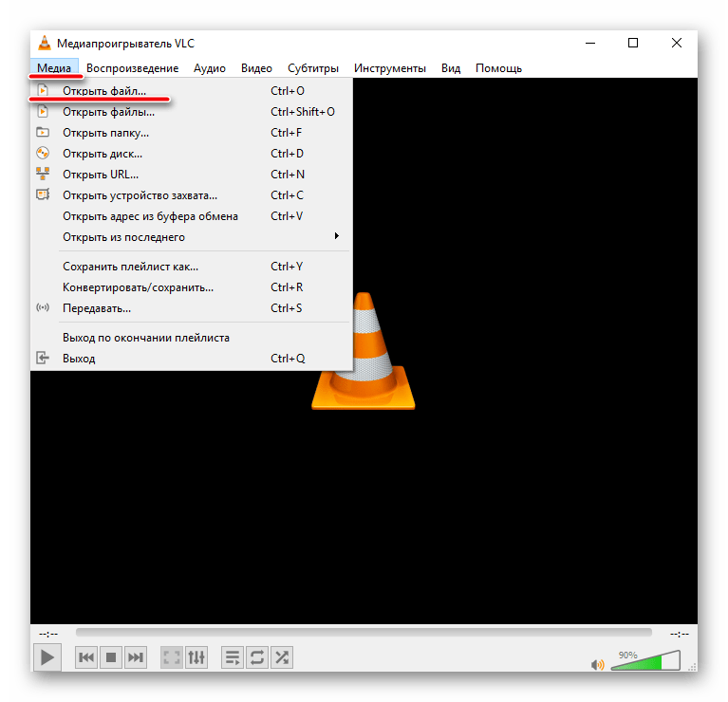Click the next track button
728x702 pixels.
click(136, 657)
